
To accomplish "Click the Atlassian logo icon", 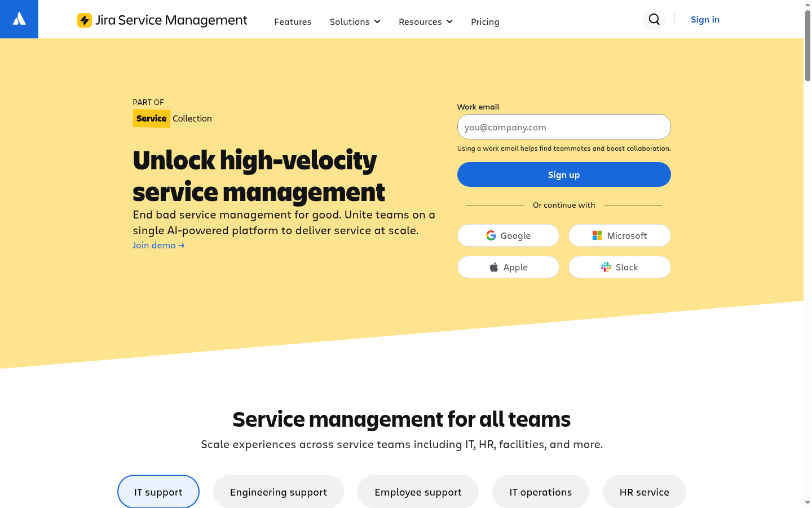I will pyautogui.click(x=19, y=19).
